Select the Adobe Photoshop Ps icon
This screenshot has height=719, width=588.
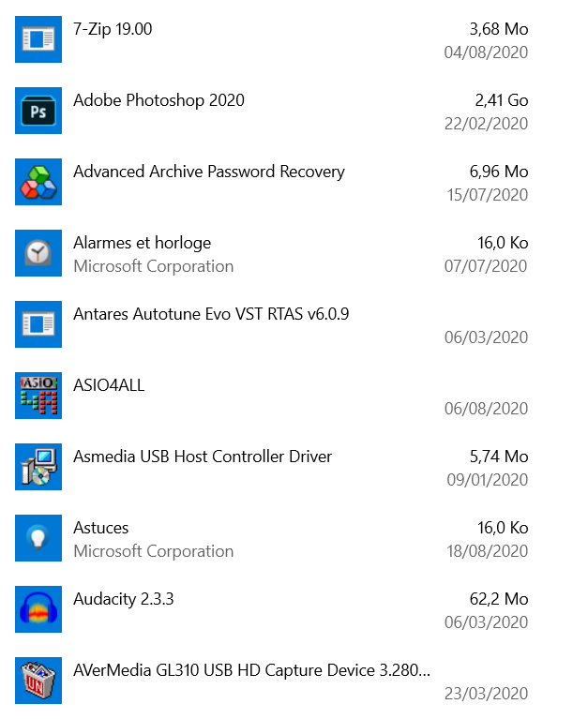pos(38,111)
